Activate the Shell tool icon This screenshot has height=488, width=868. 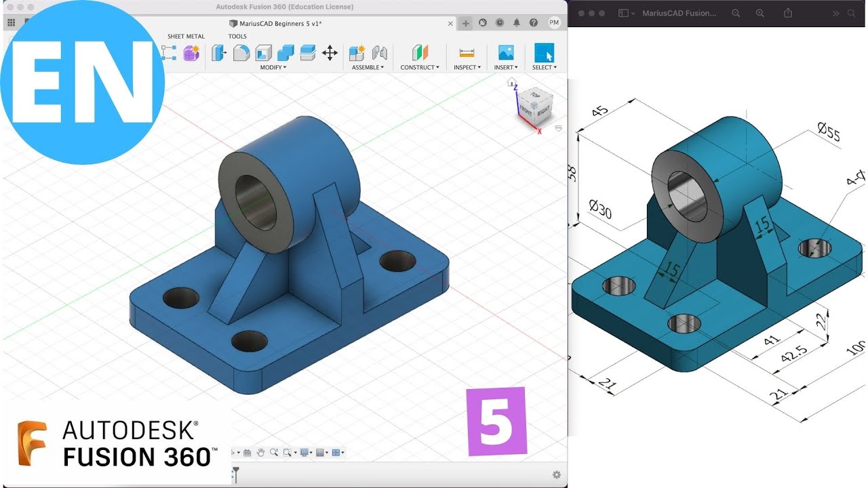[263, 53]
